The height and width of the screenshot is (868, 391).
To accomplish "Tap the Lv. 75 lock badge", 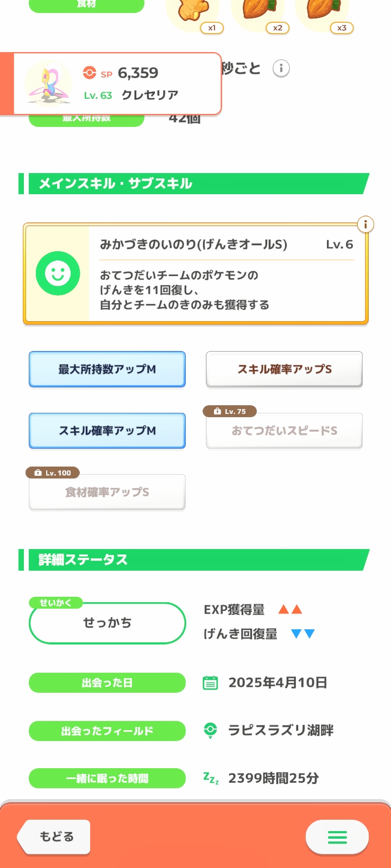I will [x=230, y=411].
